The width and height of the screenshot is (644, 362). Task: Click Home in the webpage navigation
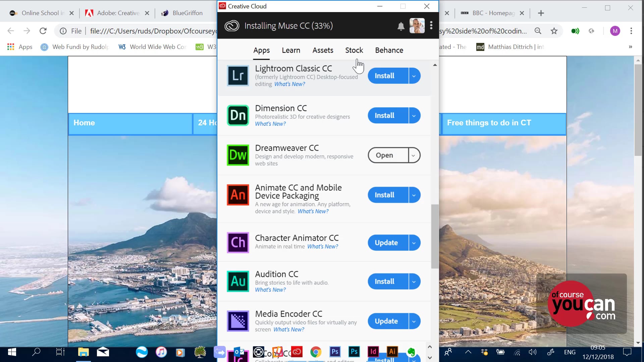130,124
